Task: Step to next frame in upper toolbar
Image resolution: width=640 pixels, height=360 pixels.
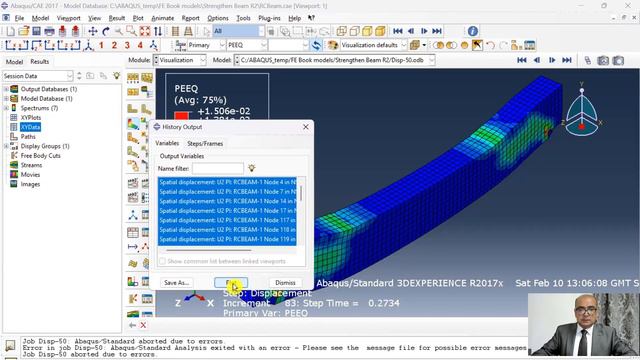Action: pyautogui.click(x=424, y=31)
